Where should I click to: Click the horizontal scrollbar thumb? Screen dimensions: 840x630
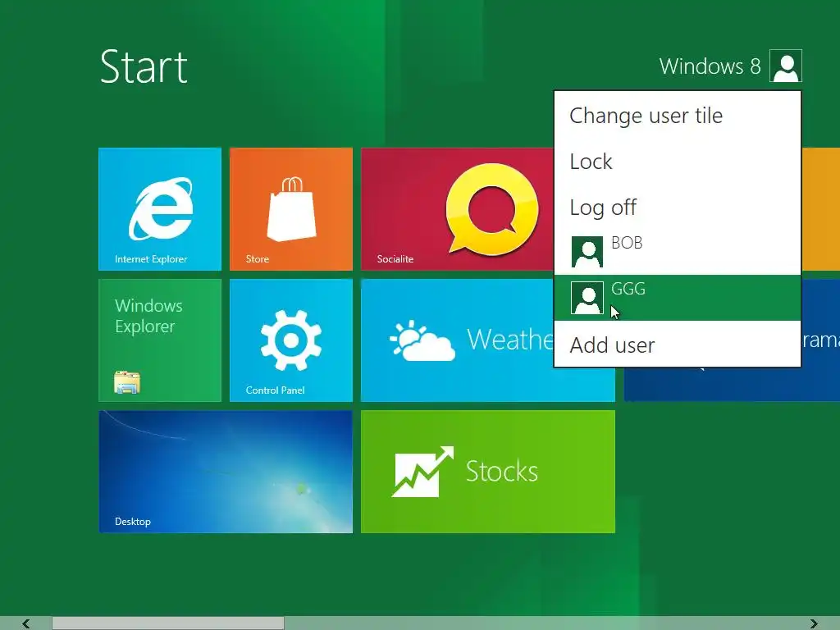[x=167, y=623]
